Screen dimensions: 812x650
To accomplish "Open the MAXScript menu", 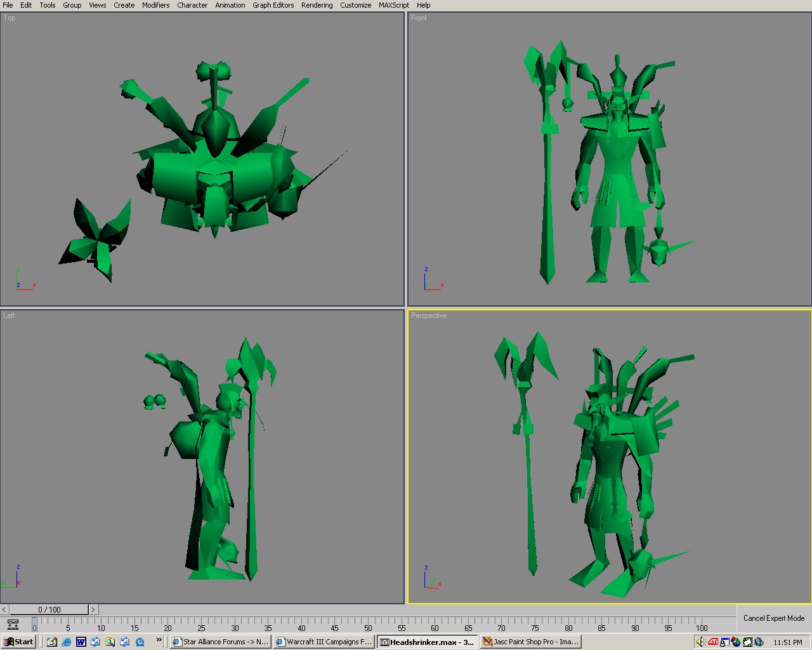I will click(x=394, y=5).
